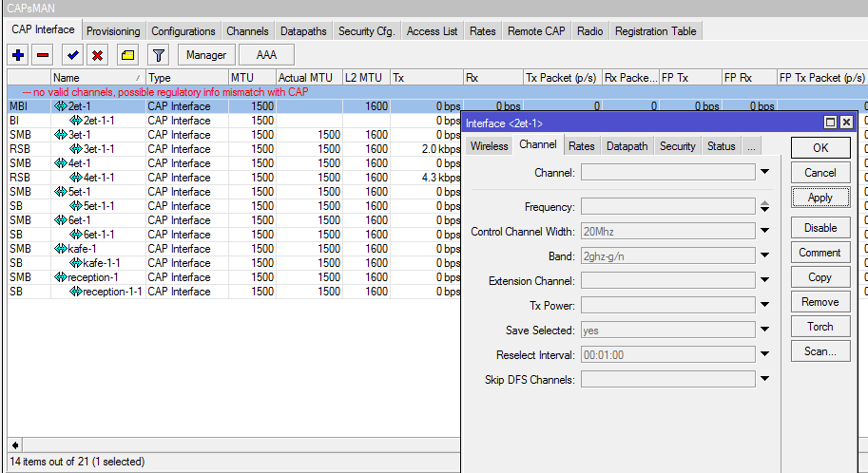The height and width of the screenshot is (473, 868).
Task: Expand Tx Power dropdown arrow
Action: 764,305
